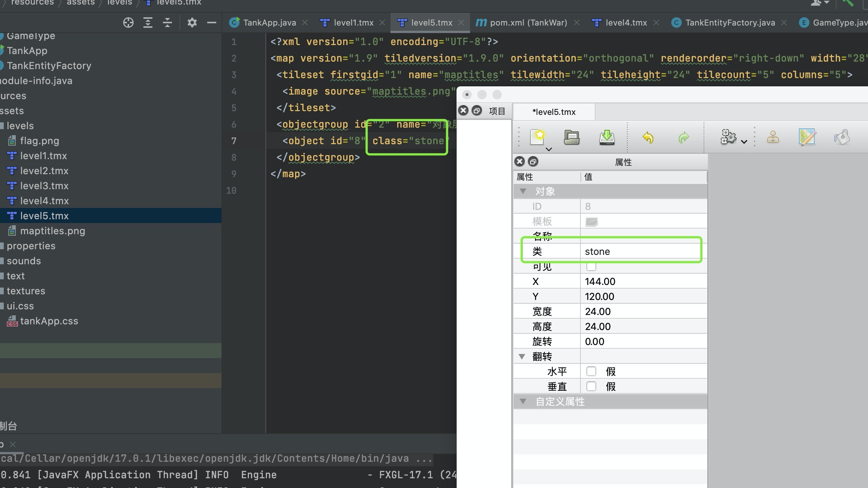Screen dimensions: 868x488
Task: Click the undo arrow icon in Tiled
Action: pos(648,137)
